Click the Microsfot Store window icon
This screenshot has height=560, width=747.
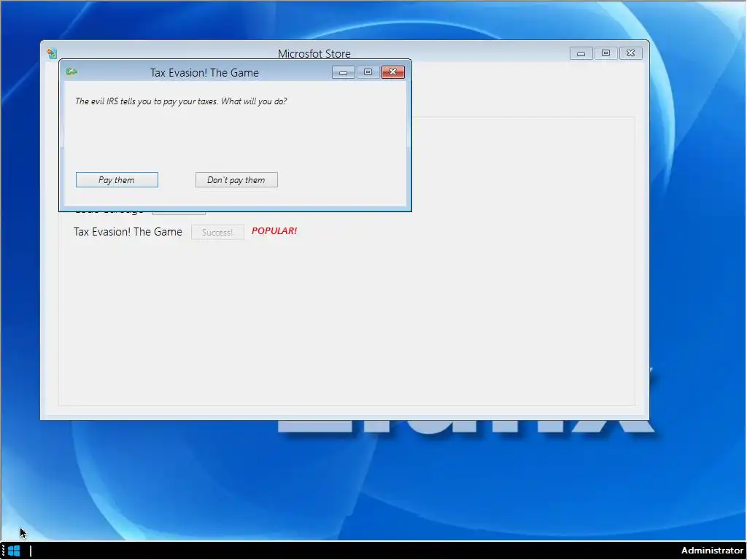coord(52,53)
